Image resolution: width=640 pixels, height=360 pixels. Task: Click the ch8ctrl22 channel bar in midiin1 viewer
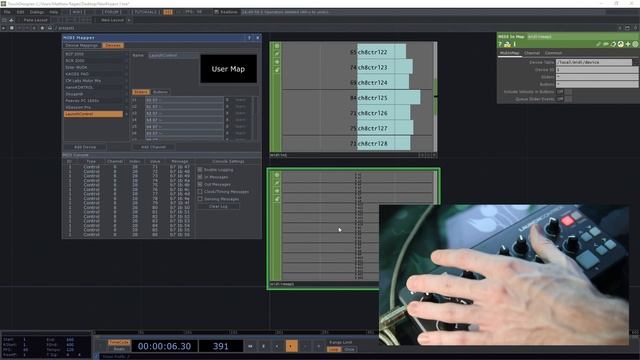tap(381, 52)
